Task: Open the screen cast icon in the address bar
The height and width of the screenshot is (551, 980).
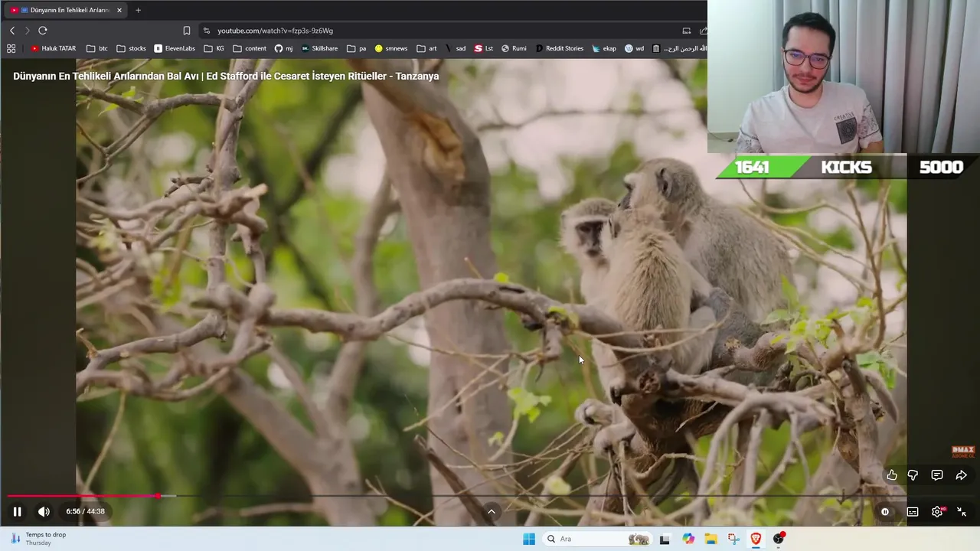Action: tap(687, 31)
